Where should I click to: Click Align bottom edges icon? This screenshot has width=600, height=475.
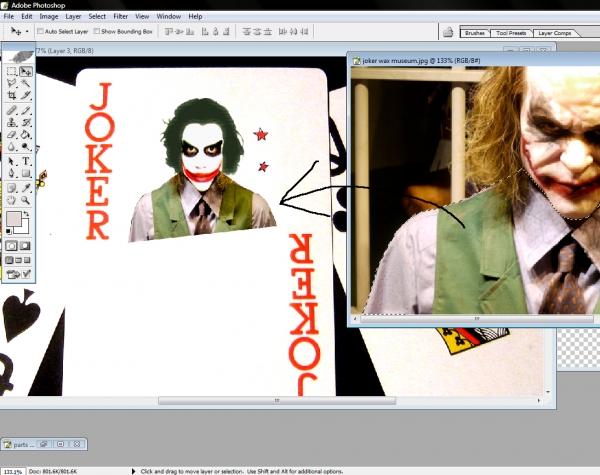tap(190, 32)
